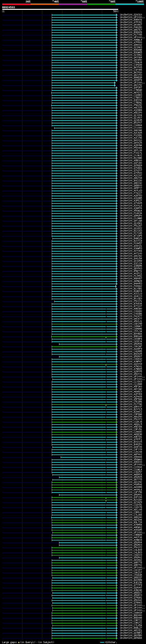The width and height of the screenshot is (146, 644).
Task: Click the purple ~60% identity legend segment
Action: [x=73, y=4]
